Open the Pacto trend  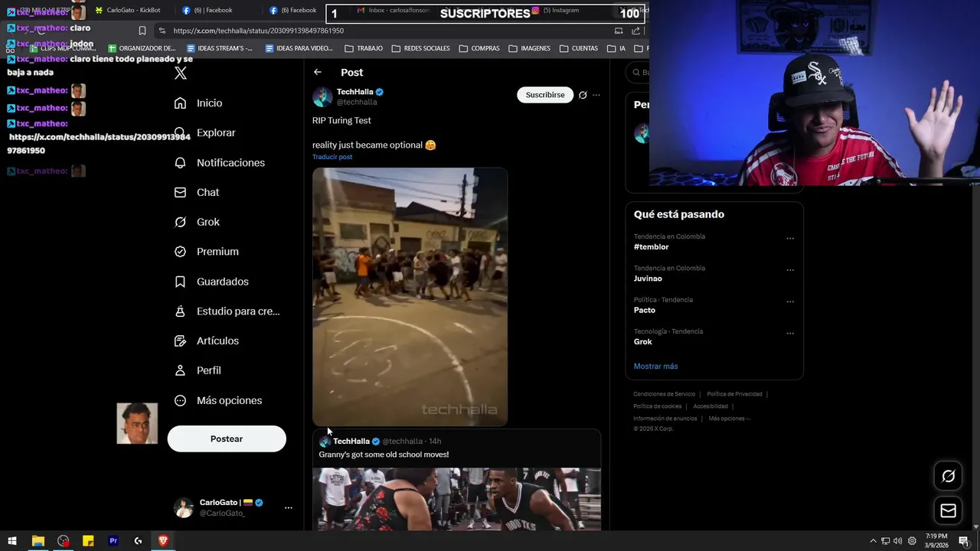point(645,310)
